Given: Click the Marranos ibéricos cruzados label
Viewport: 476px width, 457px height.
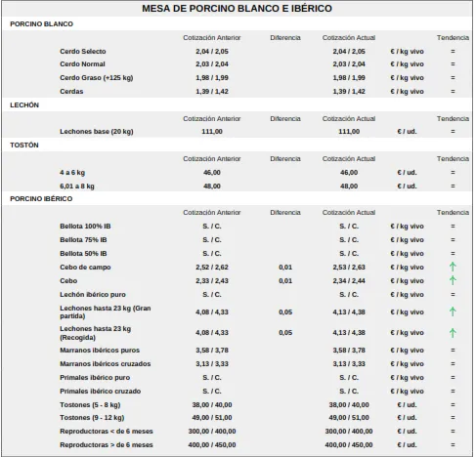Looking at the screenshot, I should click(x=106, y=364).
